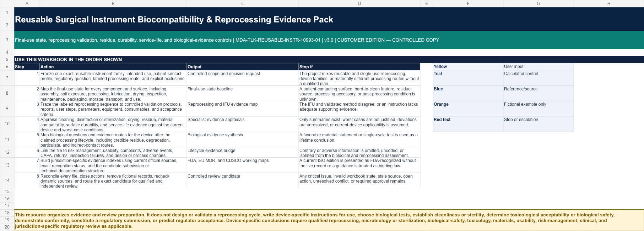The width and height of the screenshot is (644, 231).
Task: Click the title 'Reusable Surgical Instrument Biocompatibility' cell
Action: point(329,19)
